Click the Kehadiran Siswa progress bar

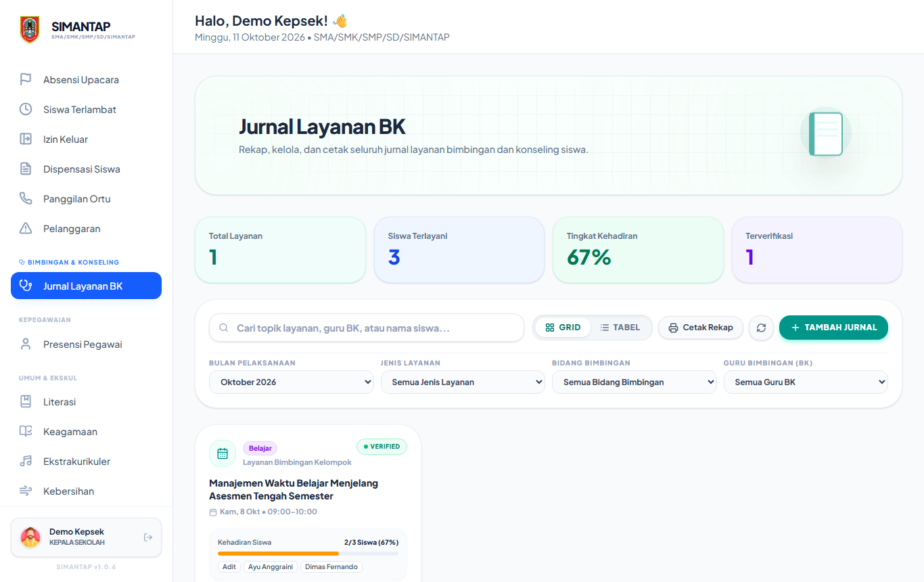point(308,554)
